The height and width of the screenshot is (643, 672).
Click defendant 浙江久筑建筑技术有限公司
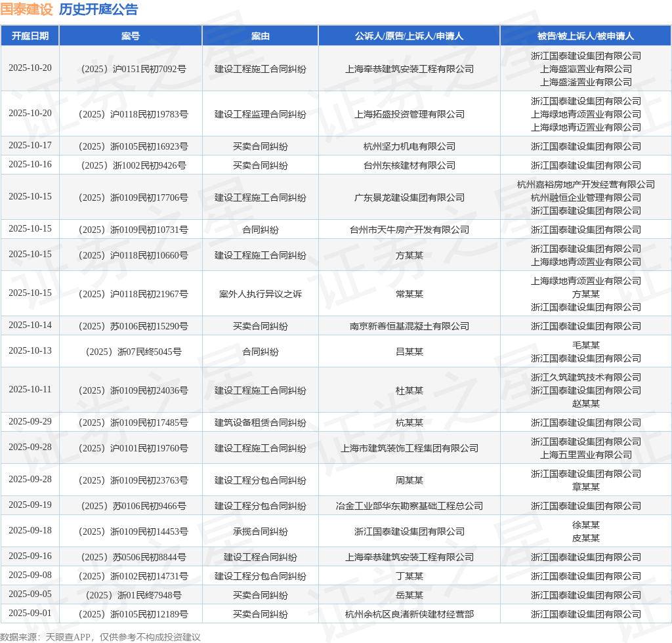pyautogui.click(x=586, y=377)
